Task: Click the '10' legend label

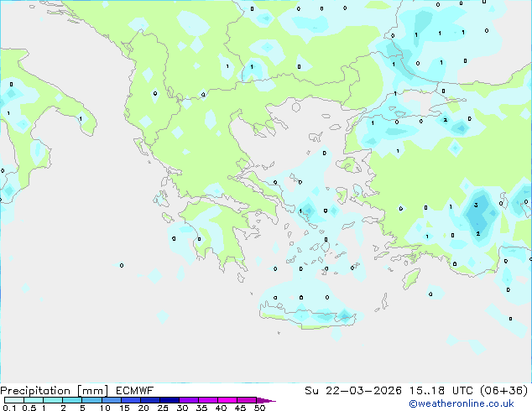Action: point(105,408)
